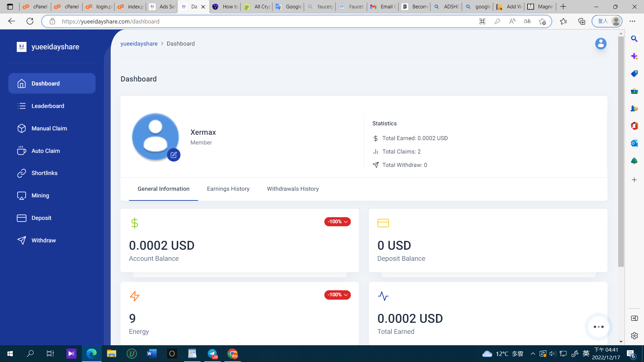
Task: Open the user account menu avatar
Action: (x=601, y=44)
